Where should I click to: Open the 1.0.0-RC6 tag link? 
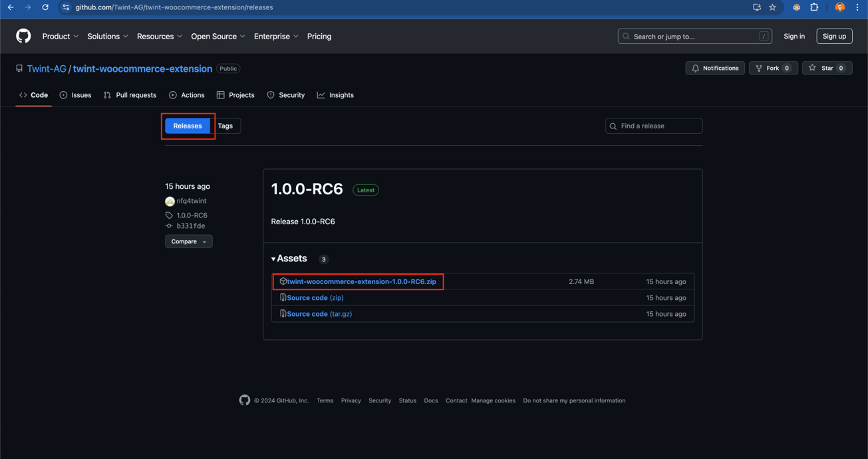(192, 216)
